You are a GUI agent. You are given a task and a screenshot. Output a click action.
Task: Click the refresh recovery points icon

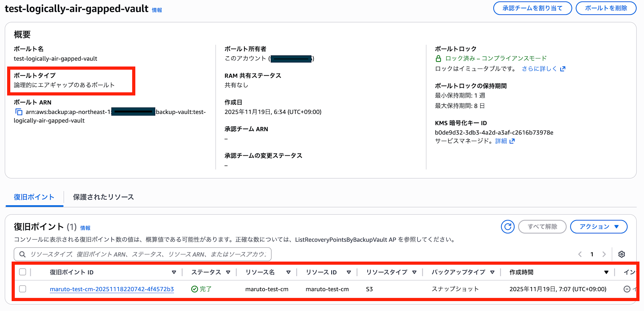[x=507, y=227]
